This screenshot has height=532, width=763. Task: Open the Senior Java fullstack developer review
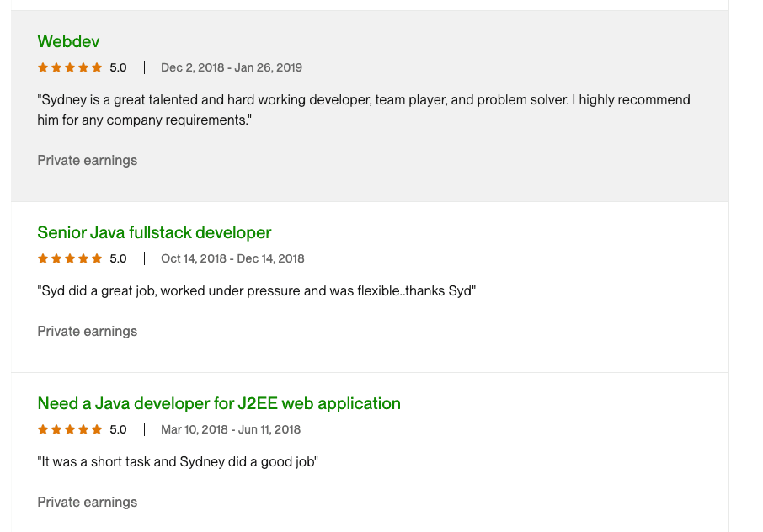(x=154, y=232)
